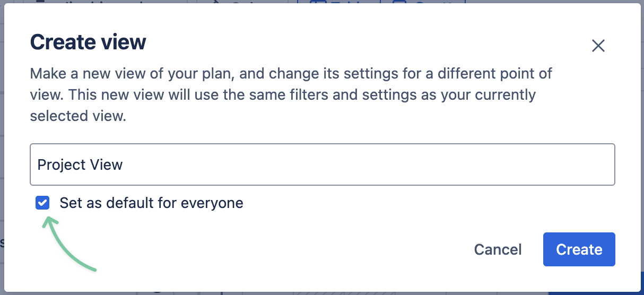Click the empty area of name input

tap(371, 164)
